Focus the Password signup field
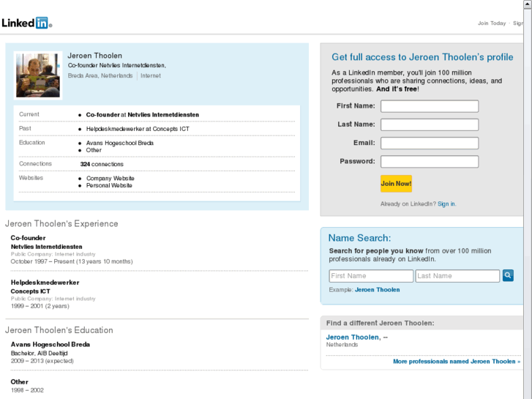This screenshot has width=532, height=399. click(x=430, y=162)
